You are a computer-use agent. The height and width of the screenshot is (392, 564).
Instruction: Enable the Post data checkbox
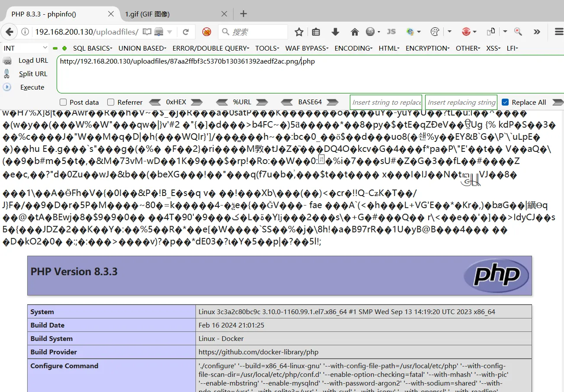(x=63, y=102)
